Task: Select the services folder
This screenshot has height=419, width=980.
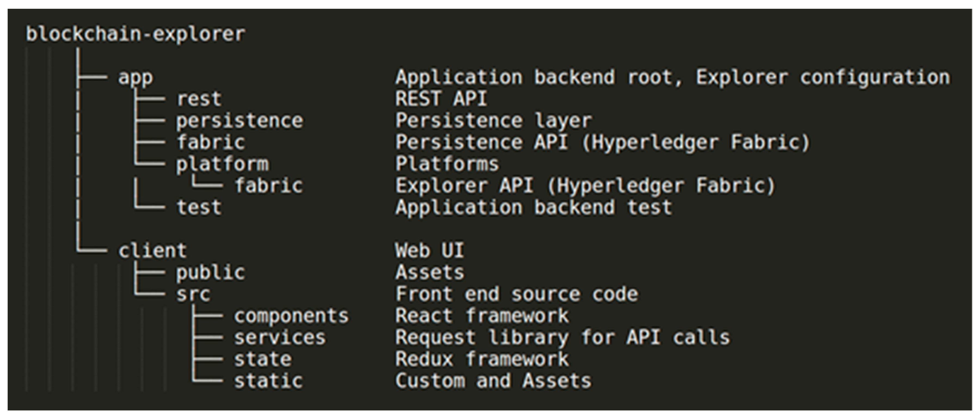Action: [x=280, y=338]
